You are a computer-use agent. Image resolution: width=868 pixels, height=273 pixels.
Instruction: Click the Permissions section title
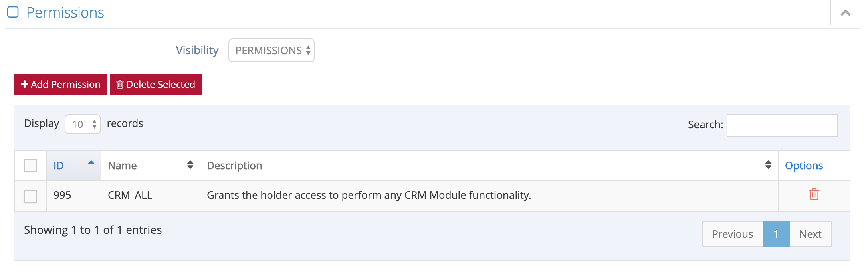pyautogui.click(x=65, y=13)
